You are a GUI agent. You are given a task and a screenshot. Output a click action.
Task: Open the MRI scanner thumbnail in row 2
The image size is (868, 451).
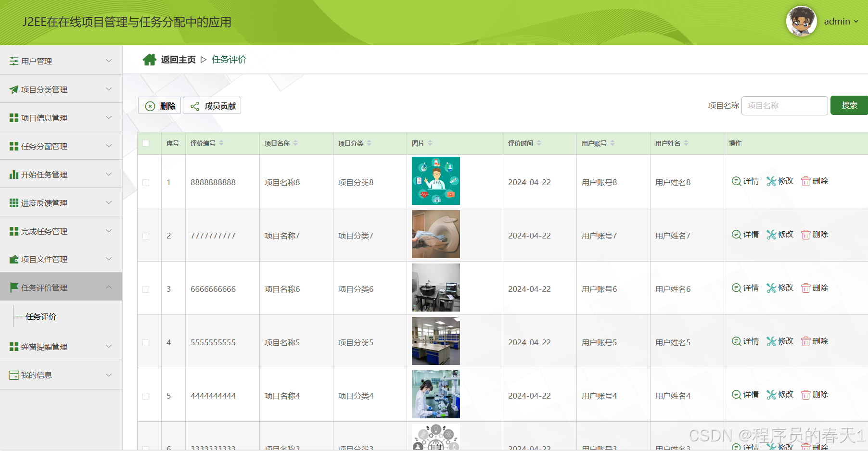coord(436,234)
